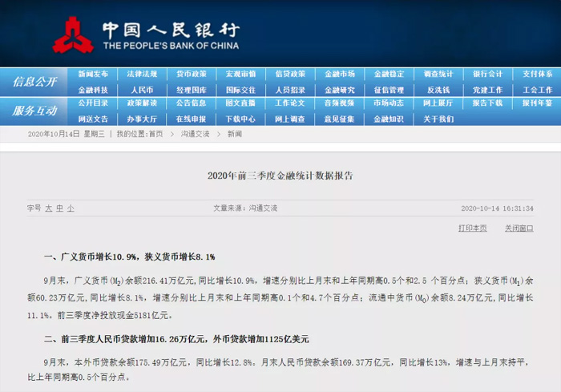Image resolution: width=561 pixels, height=392 pixels.
Task: Go to 货币政策 section
Action: click(x=192, y=74)
